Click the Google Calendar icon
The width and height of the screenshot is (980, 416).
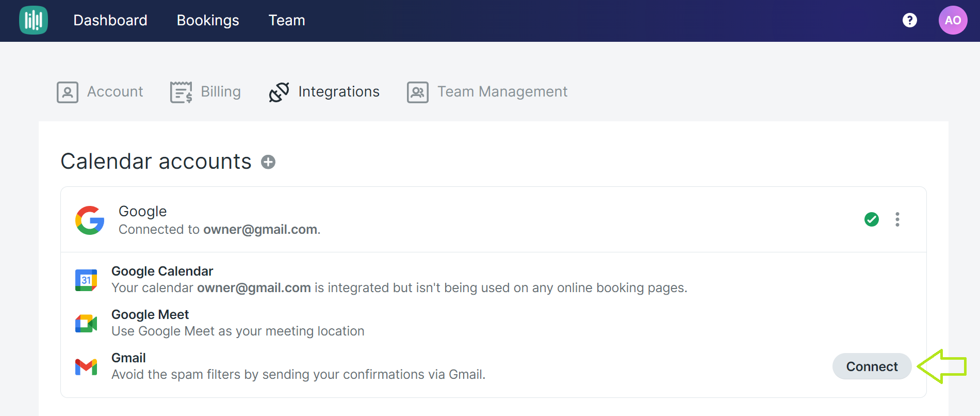tap(86, 280)
